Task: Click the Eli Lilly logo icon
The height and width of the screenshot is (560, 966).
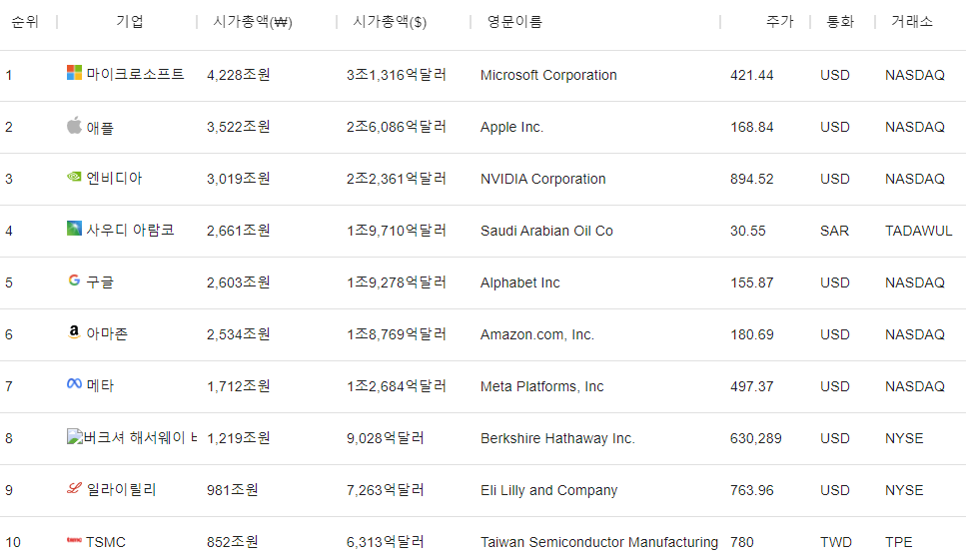Action: [74, 488]
